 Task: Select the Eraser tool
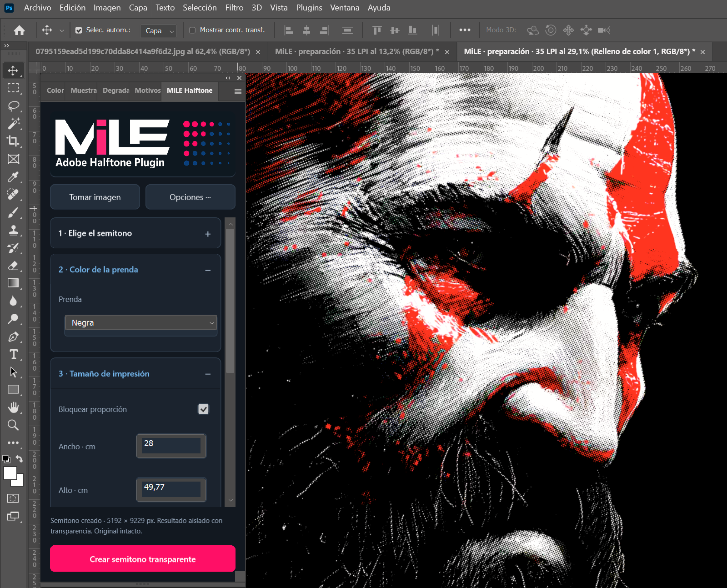pos(13,266)
